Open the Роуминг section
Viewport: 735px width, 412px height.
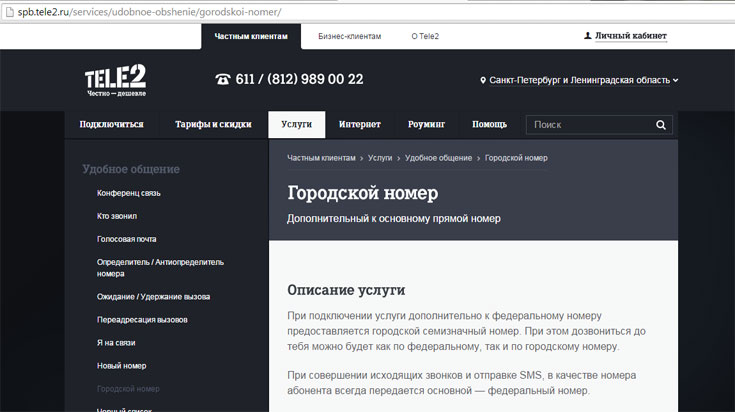(426, 125)
